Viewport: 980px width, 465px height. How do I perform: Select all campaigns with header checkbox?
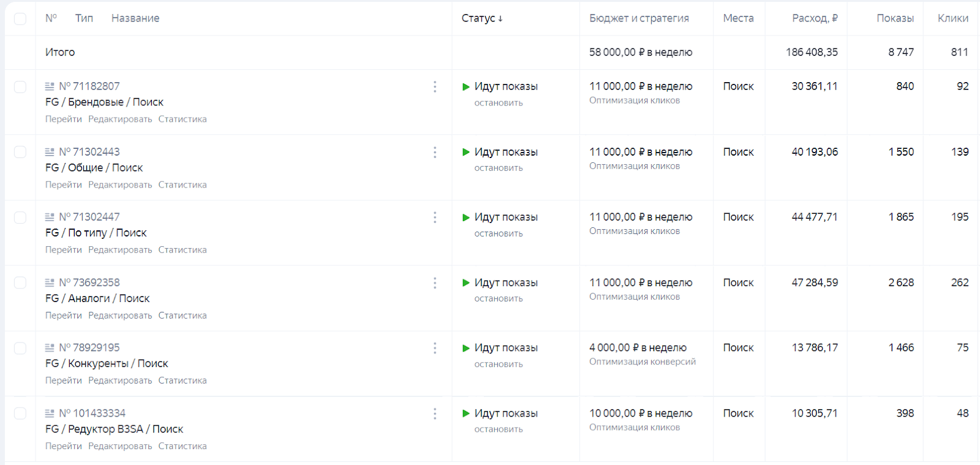tap(20, 19)
